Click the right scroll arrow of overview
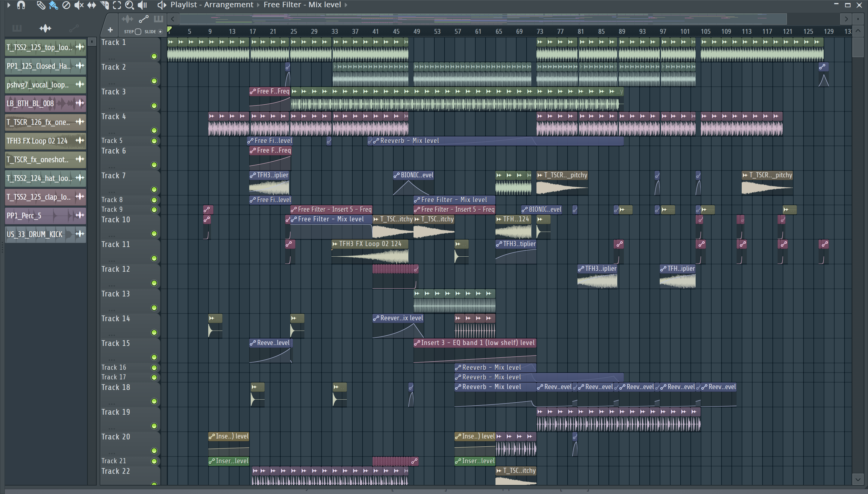Screen dimensions: 868x494 coord(846,19)
